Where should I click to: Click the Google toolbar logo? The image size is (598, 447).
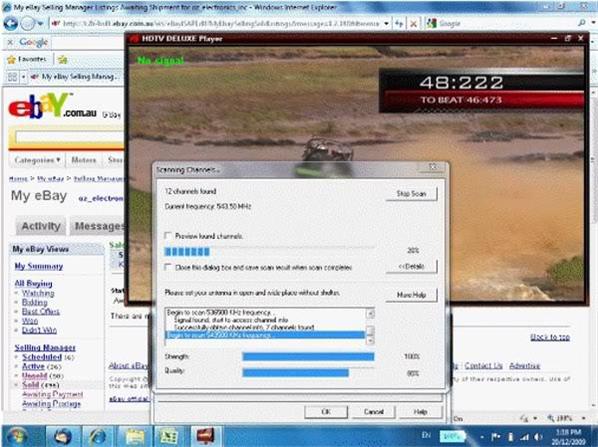click(34, 42)
